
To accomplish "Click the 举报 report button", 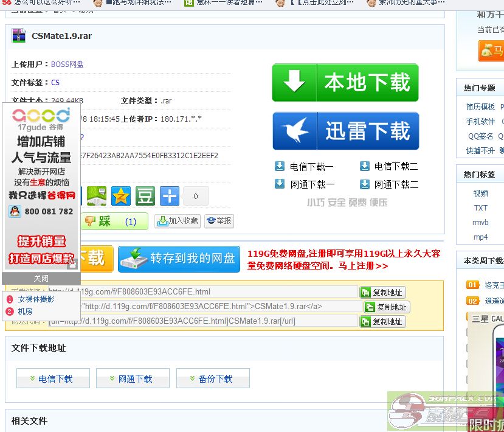I will click(x=219, y=221).
